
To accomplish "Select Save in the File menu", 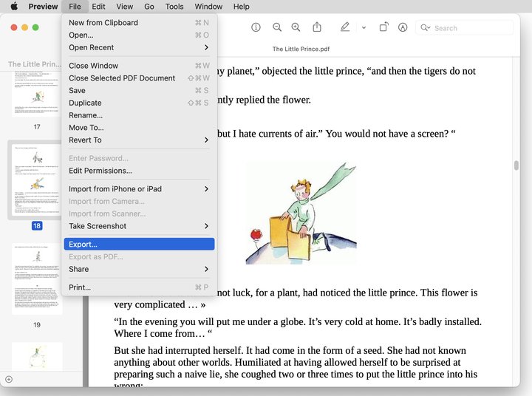I will pos(139,90).
